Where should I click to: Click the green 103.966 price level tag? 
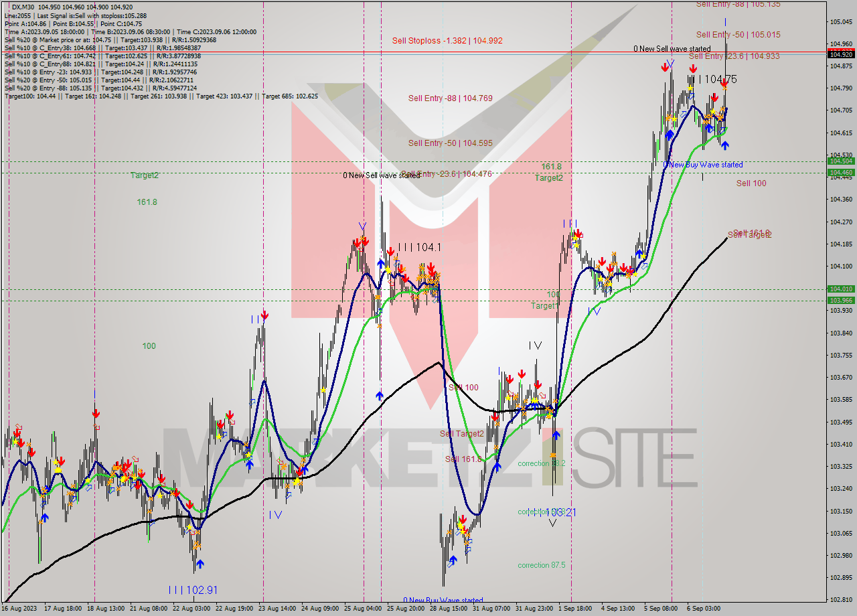(x=842, y=300)
